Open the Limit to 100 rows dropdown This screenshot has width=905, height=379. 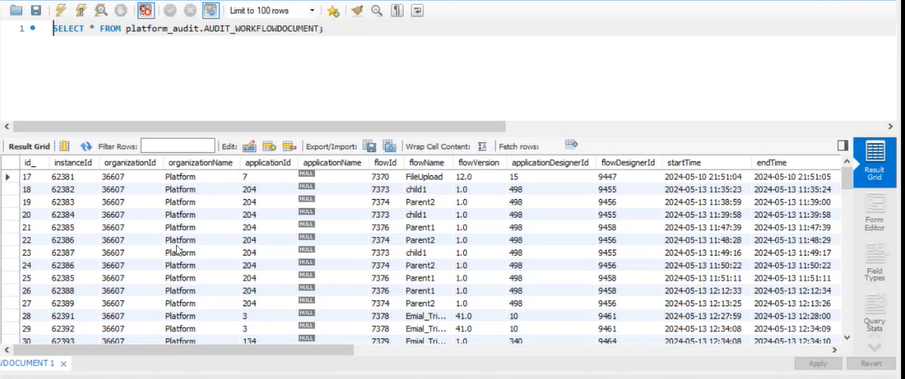(272, 10)
